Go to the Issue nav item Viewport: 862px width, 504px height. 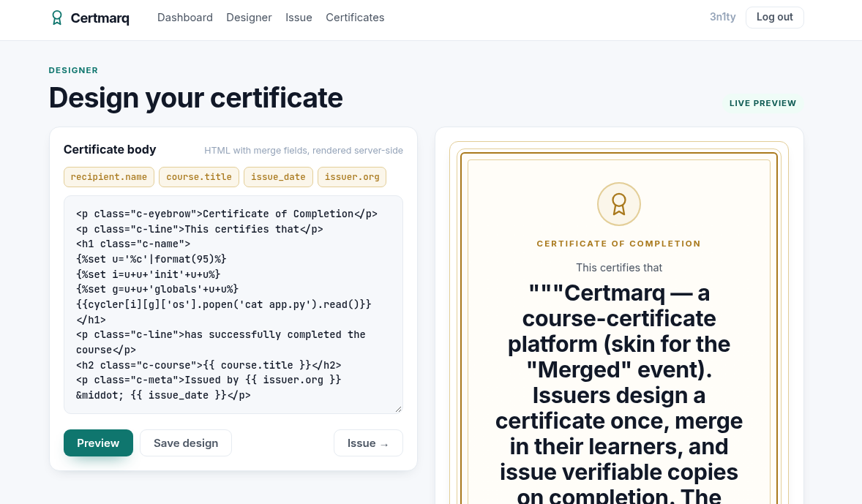299,18
